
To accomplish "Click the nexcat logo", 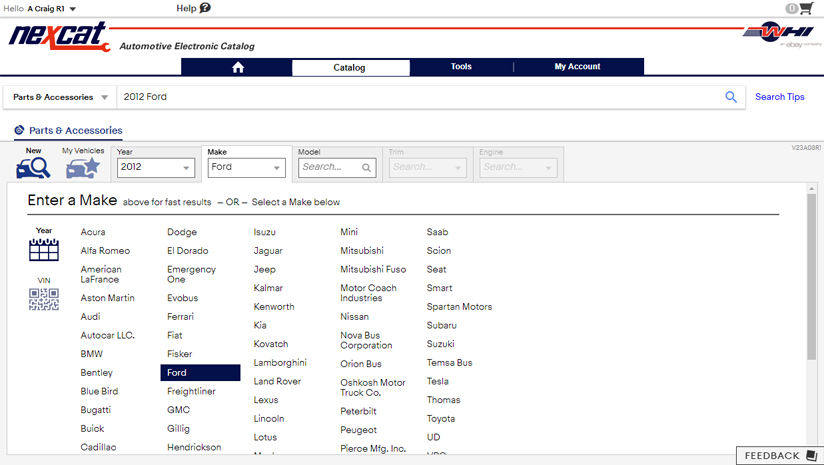I will click(59, 36).
